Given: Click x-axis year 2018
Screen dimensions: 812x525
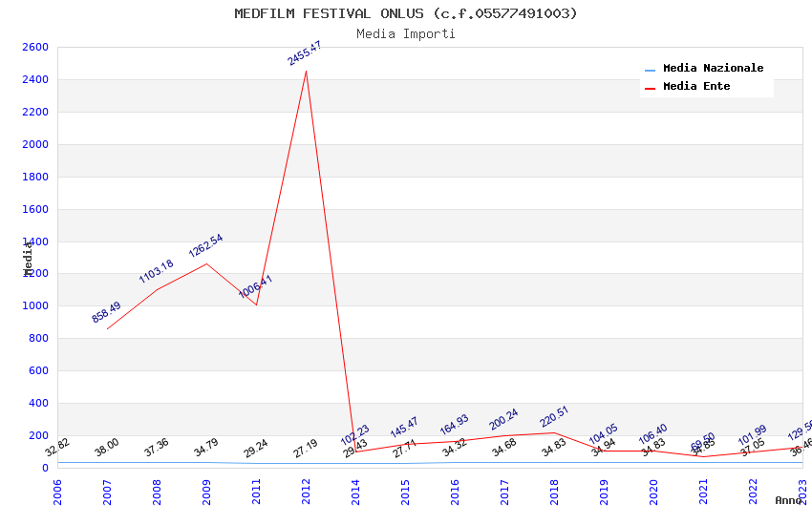Looking at the screenshot, I should click(x=554, y=492).
